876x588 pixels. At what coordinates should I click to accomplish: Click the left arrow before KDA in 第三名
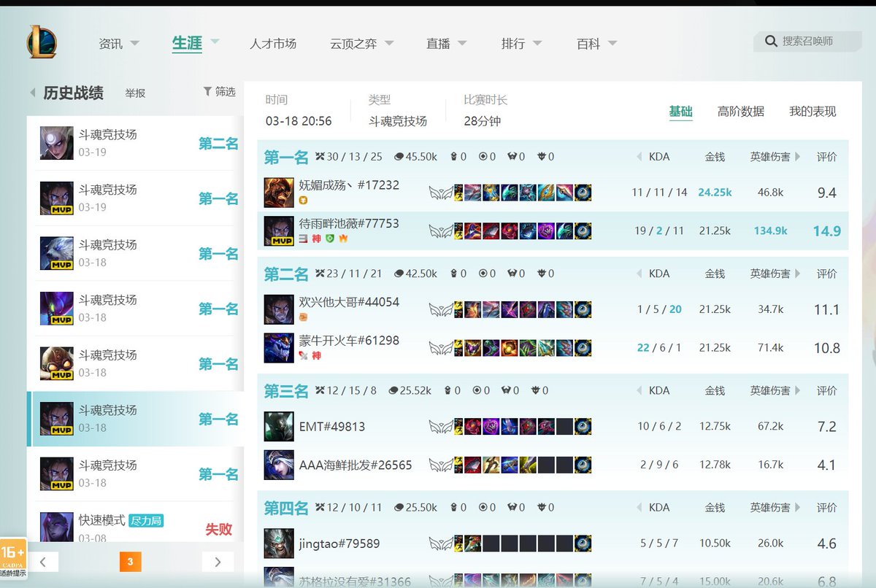tap(639, 390)
